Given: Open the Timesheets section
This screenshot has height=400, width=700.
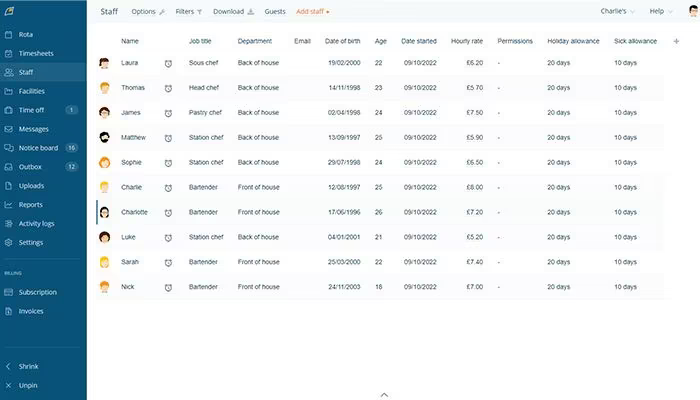Looking at the screenshot, I should [36, 53].
